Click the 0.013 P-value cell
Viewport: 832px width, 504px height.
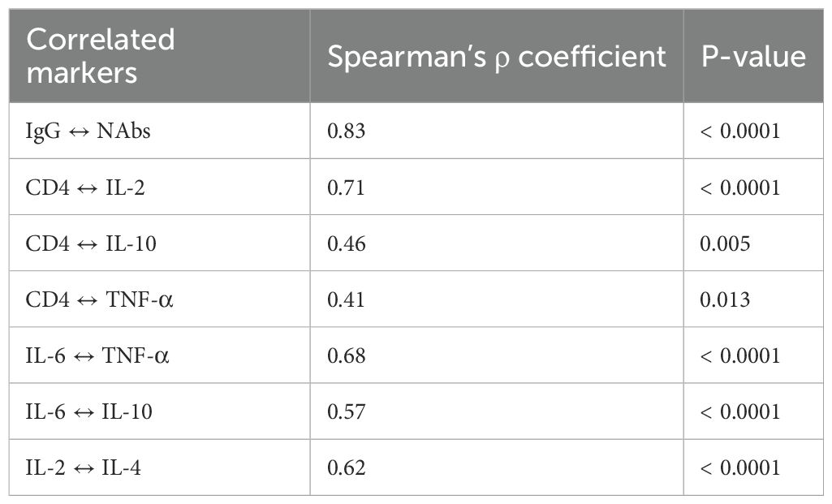(725, 299)
